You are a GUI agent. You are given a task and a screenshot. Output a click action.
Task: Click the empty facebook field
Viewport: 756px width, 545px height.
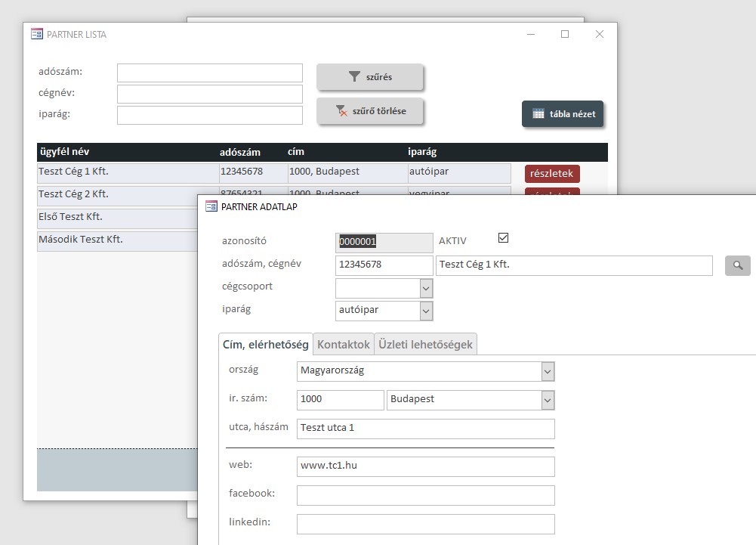[426, 495]
